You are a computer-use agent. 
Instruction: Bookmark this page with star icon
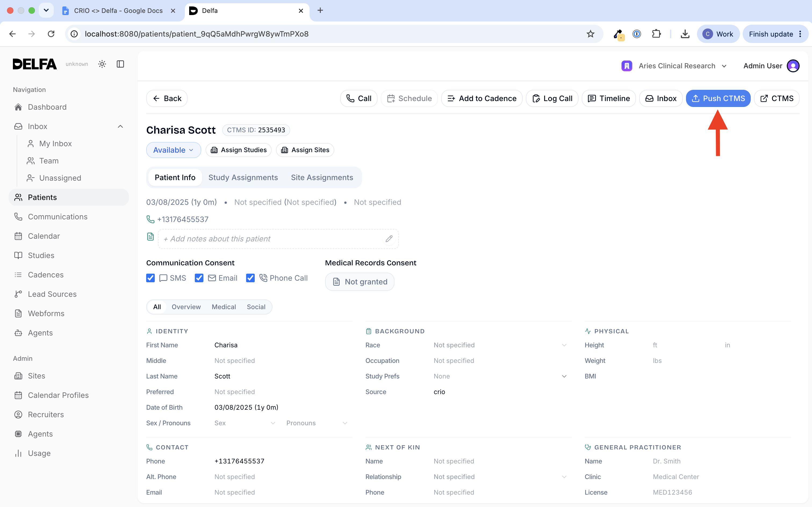click(591, 34)
